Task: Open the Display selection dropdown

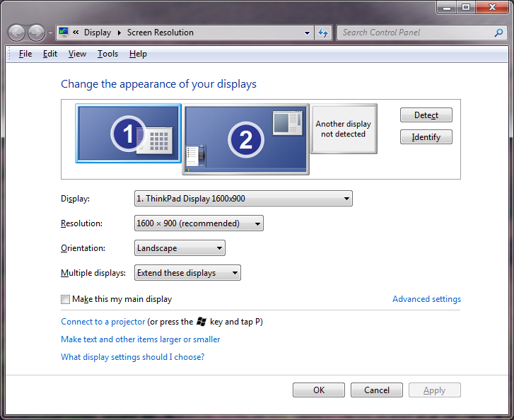Action: coord(243,199)
